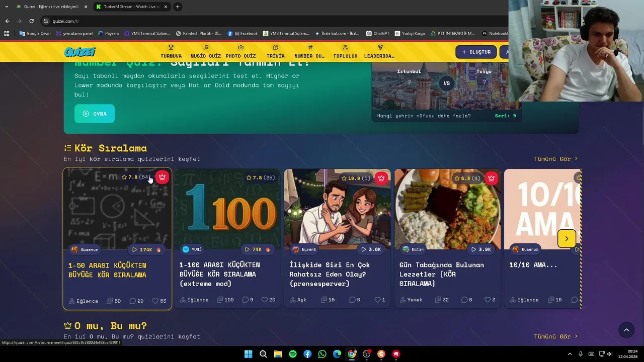Viewport: 644px width, 362px height.
Task: Open the Google Çeviri bookmark
Action: pos(35,34)
